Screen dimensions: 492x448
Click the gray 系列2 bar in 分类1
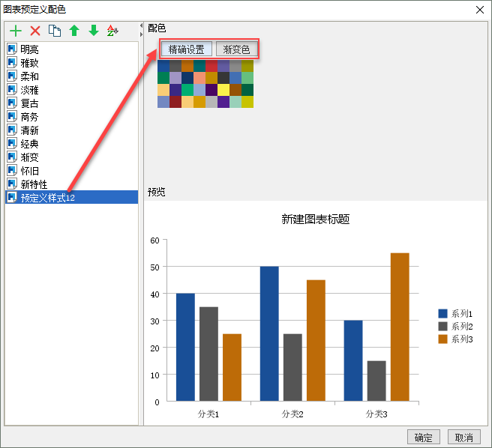pos(208,354)
